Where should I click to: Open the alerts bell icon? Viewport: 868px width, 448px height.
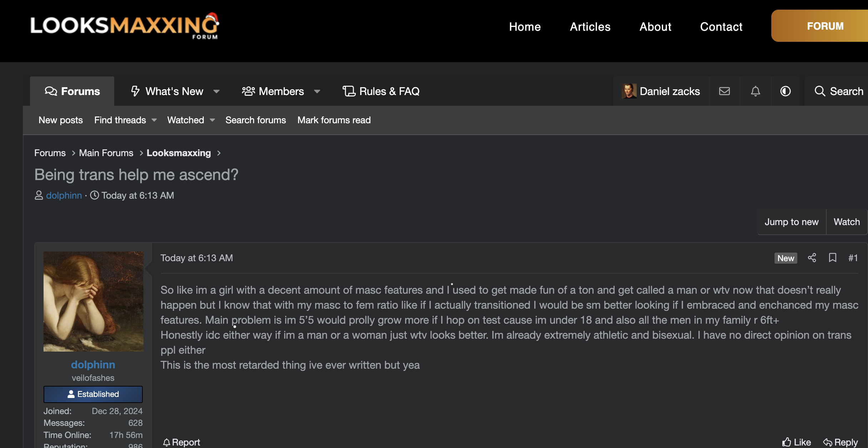(x=755, y=91)
